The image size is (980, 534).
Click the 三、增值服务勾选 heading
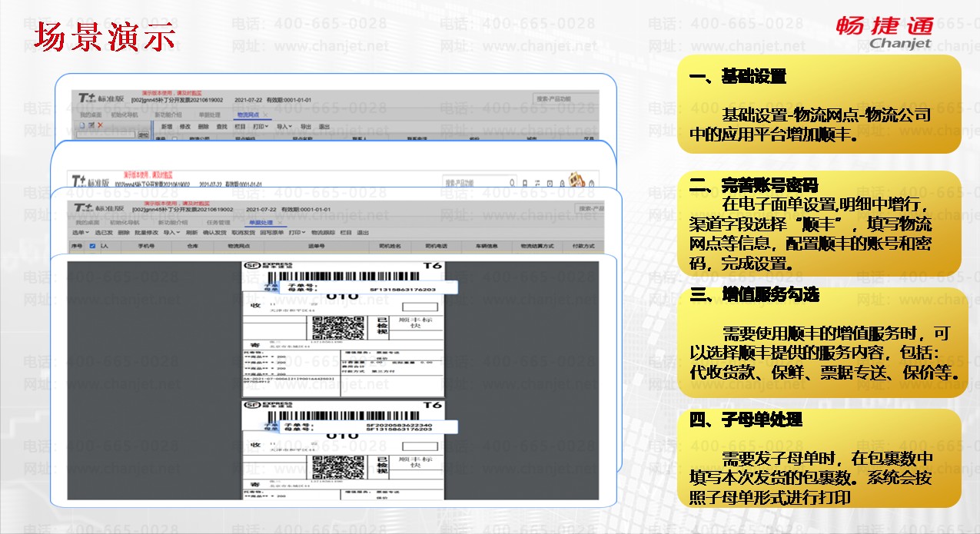click(754, 294)
